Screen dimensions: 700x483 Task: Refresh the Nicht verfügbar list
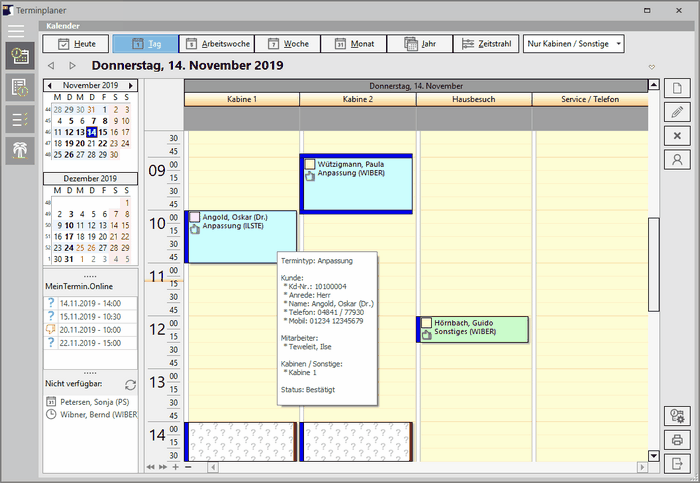130,385
